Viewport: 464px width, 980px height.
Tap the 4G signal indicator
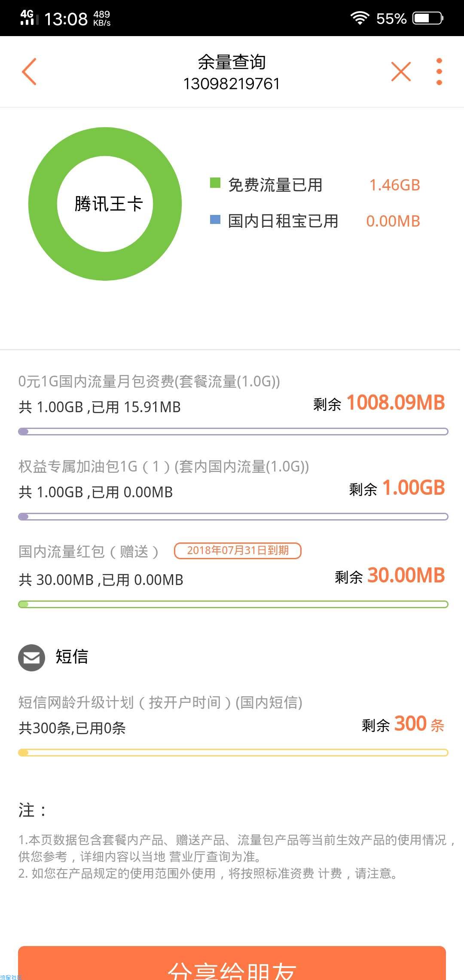click(x=29, y=18)
